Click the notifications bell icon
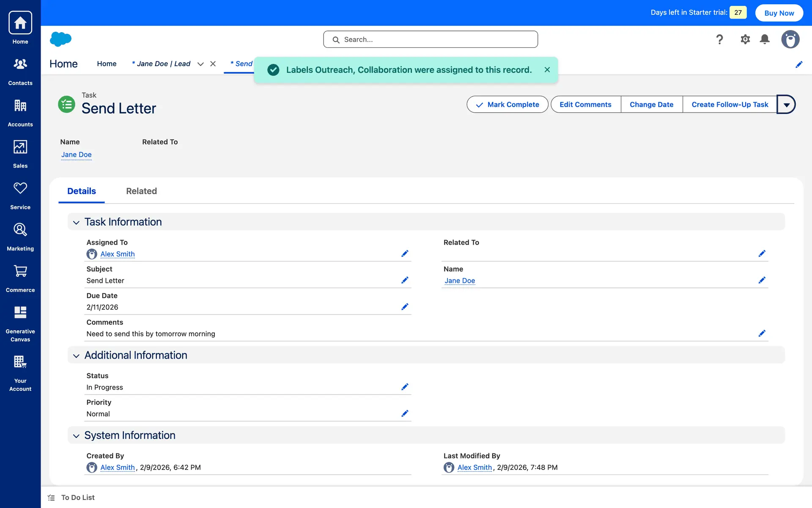Viewport: 812px width, 508px height. pyautogui.click(x=764, y=39)
